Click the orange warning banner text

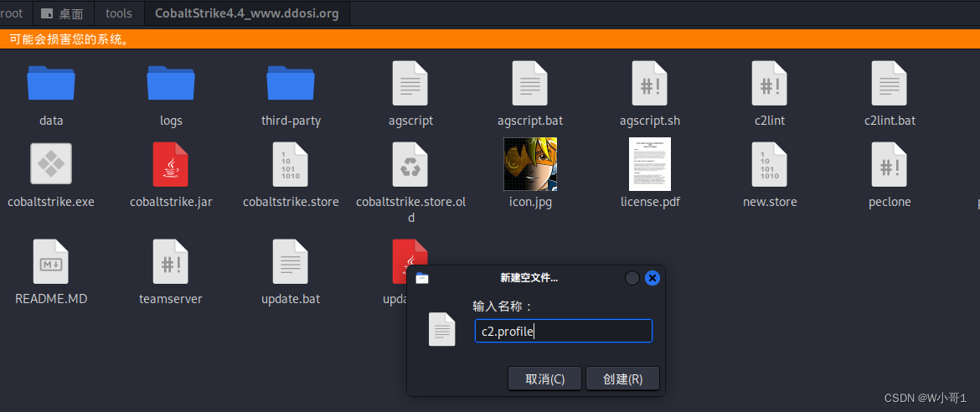[x=70, y=39]
